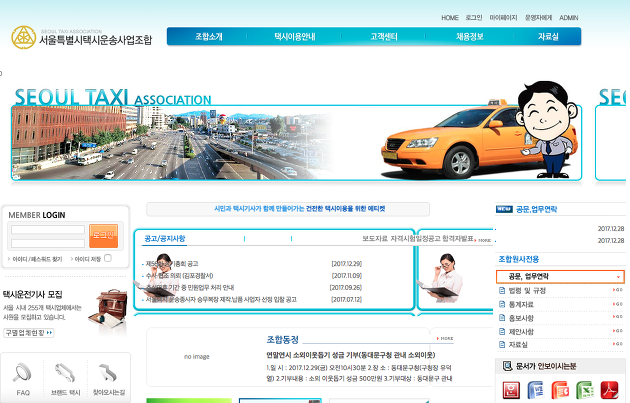The image size is (630, 403).
Task: Click the magnifier icon by 문서가 안보이시는분
Action: click(507, 366)
